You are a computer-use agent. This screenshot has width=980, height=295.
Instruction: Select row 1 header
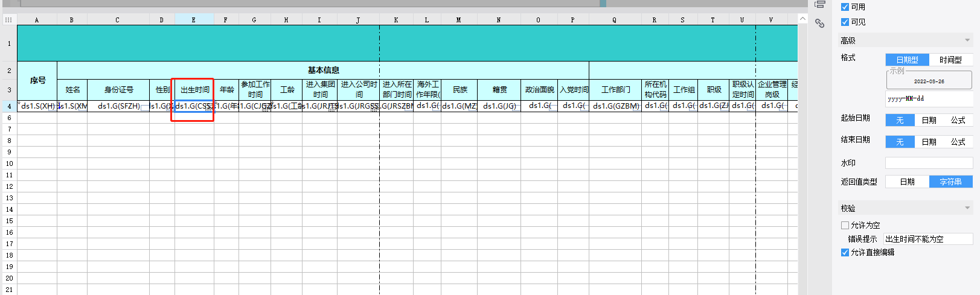(x=8, y=43)
